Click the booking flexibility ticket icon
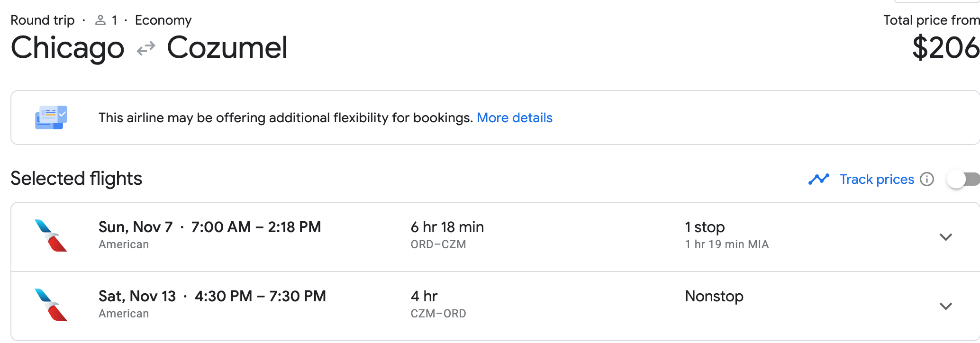The width and height of the screenshot is (980, 343). (51, 117)
